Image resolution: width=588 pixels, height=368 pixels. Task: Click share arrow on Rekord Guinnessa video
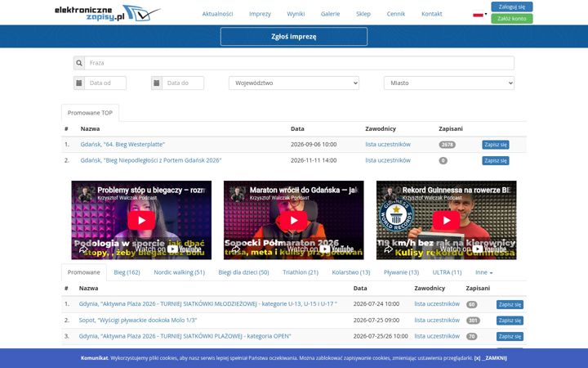pyautogui.click(x=388, y=249)
